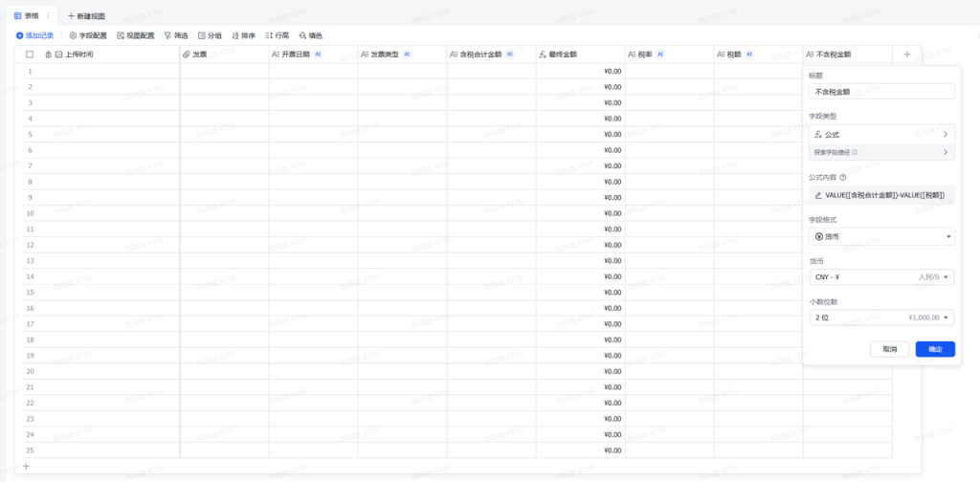Open 视图配置 view settings
Image resolution: width=980 pixels, height=482 pixels.
(x=136, y=36)
